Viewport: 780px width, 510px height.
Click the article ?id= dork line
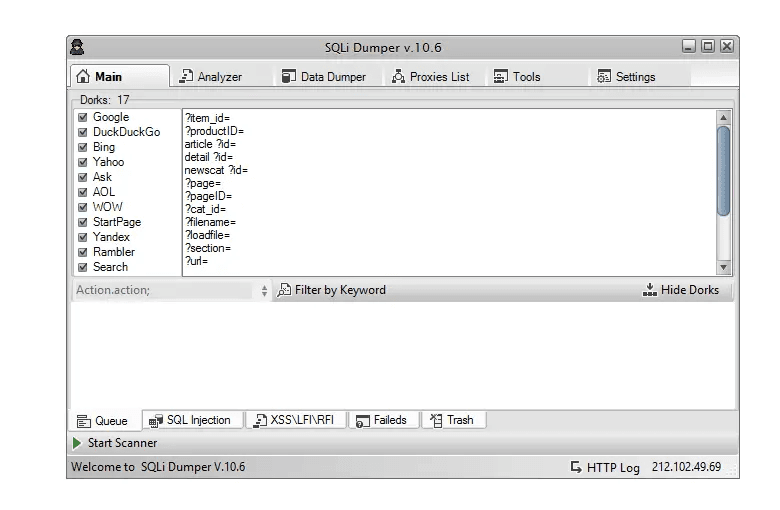[x=210, y=144]
